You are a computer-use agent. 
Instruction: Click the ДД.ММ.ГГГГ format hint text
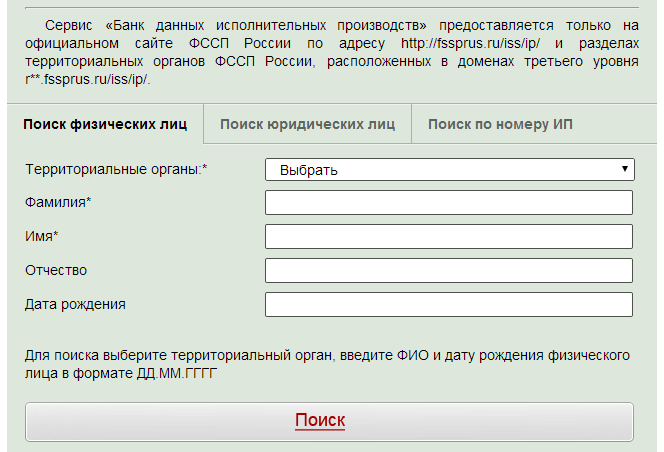pos(177,374)
